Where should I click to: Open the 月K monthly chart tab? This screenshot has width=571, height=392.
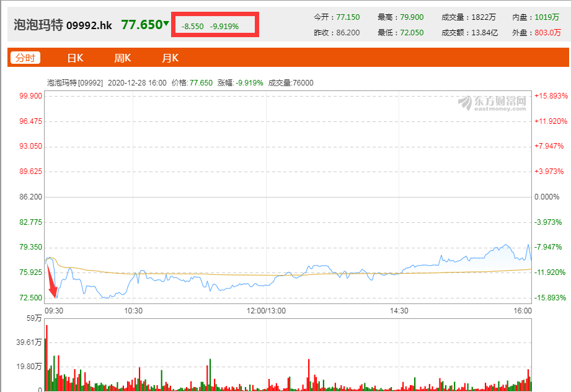pos(170,58)
